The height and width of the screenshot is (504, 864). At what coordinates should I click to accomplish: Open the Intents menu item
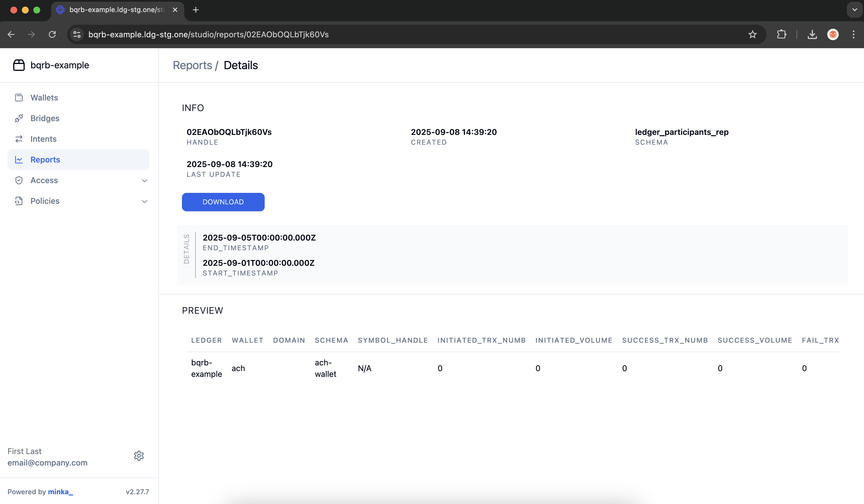pyautogui.click(x=44, y=139)
